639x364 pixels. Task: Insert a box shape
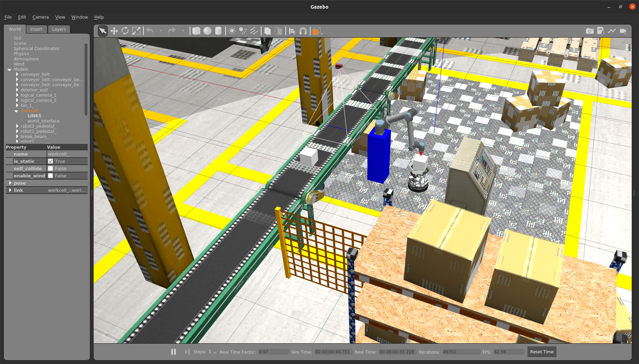[196, 31]
